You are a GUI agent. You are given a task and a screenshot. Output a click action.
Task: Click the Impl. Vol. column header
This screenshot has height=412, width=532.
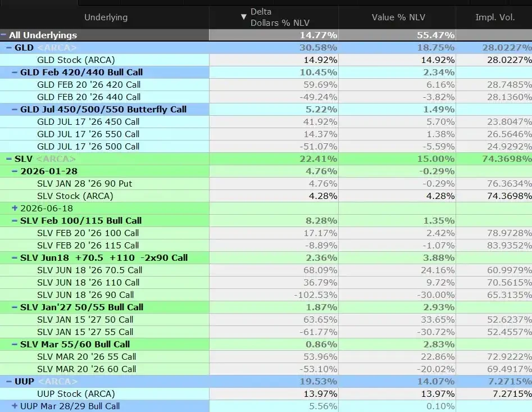(494, 17)
